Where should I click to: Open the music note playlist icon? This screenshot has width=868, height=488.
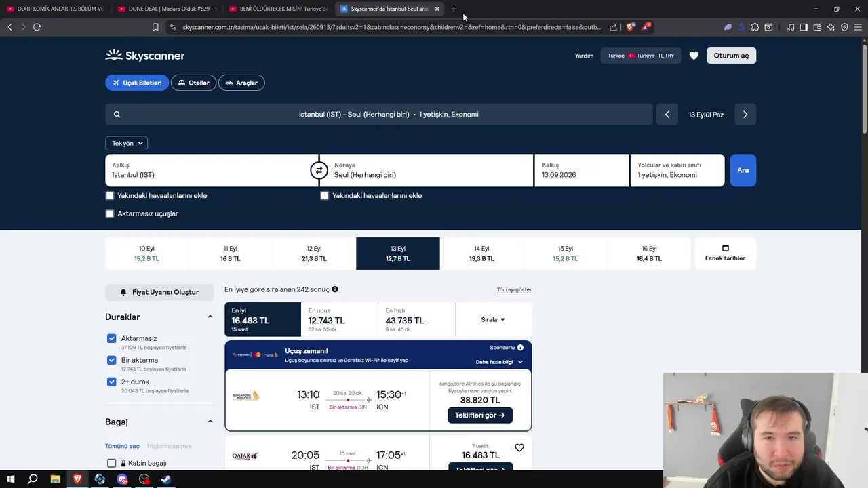(790, 27)
